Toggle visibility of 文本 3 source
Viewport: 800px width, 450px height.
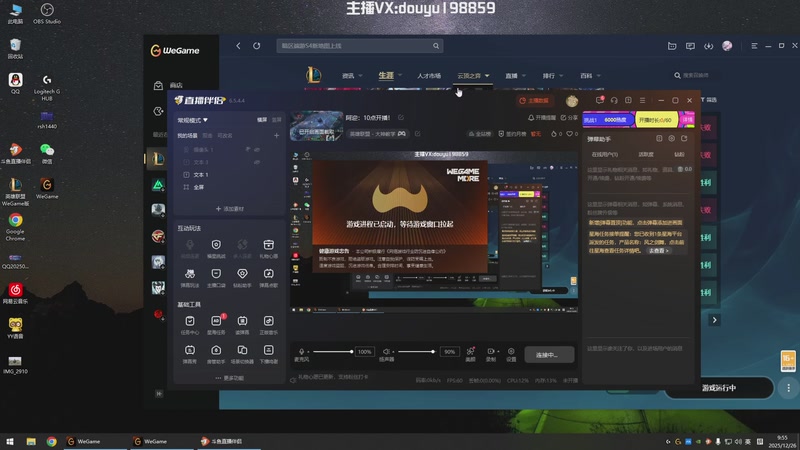click(257, 162)
